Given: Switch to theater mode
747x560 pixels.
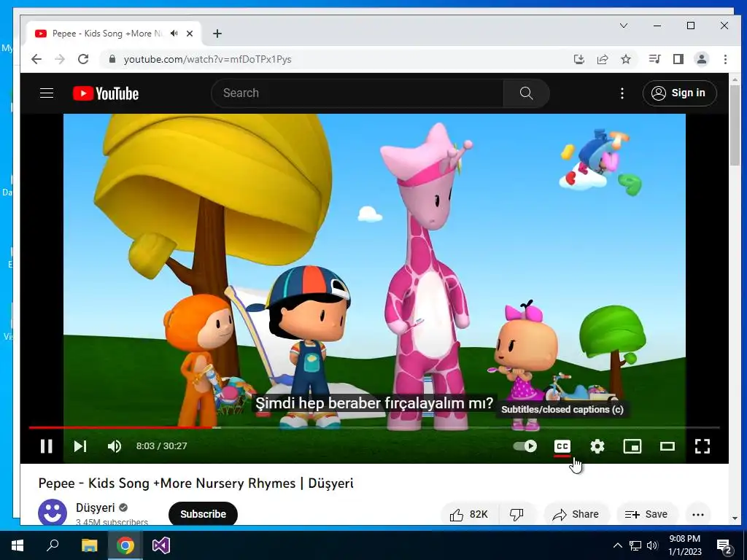Looking at the screenshot, I should (x=667, y=446).
